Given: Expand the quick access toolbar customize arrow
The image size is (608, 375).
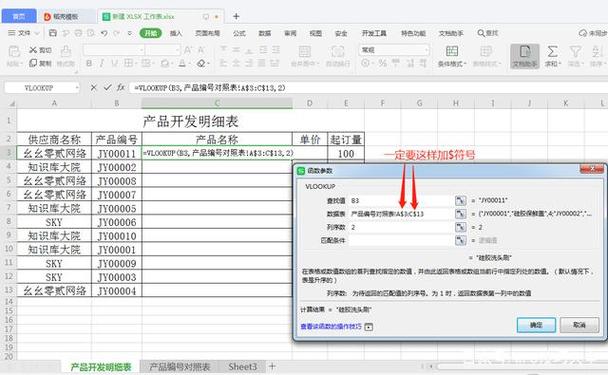Looking at the screenshot, I should [x=130, y=33].
